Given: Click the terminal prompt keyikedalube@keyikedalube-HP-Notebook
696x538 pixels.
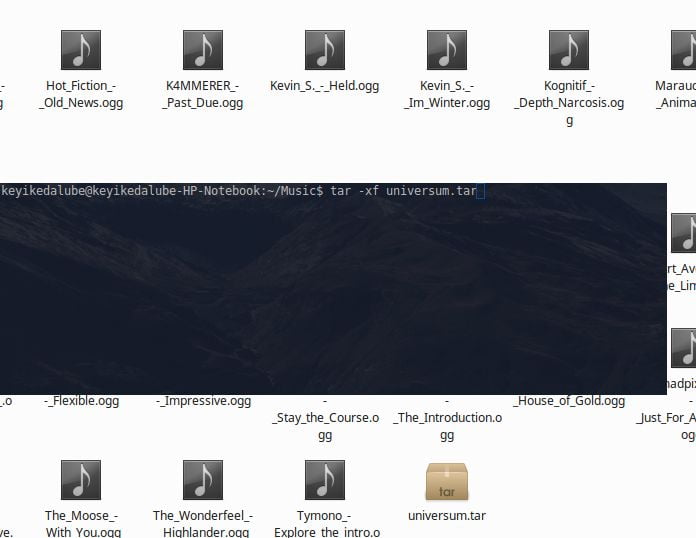Looking at the screenshot, I should pos(131,191).
